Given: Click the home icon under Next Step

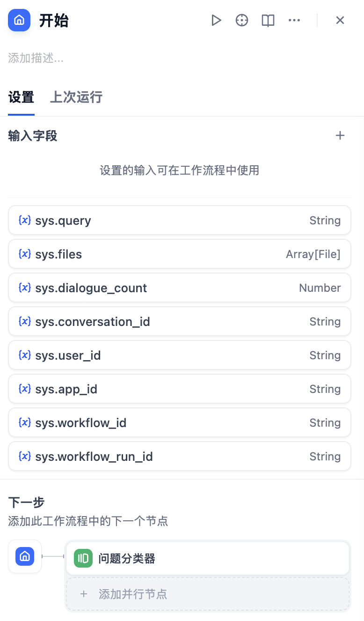Looking at the screenshot, I should [25, 556].
